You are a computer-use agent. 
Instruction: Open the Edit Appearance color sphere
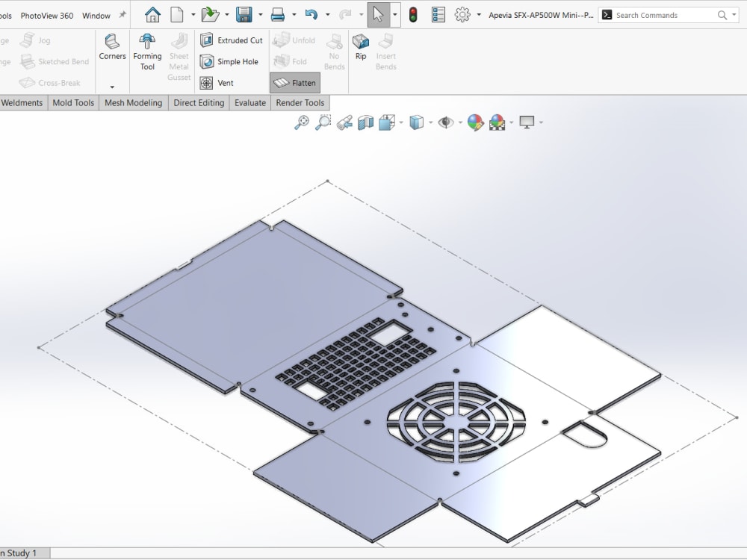(475, 122)
